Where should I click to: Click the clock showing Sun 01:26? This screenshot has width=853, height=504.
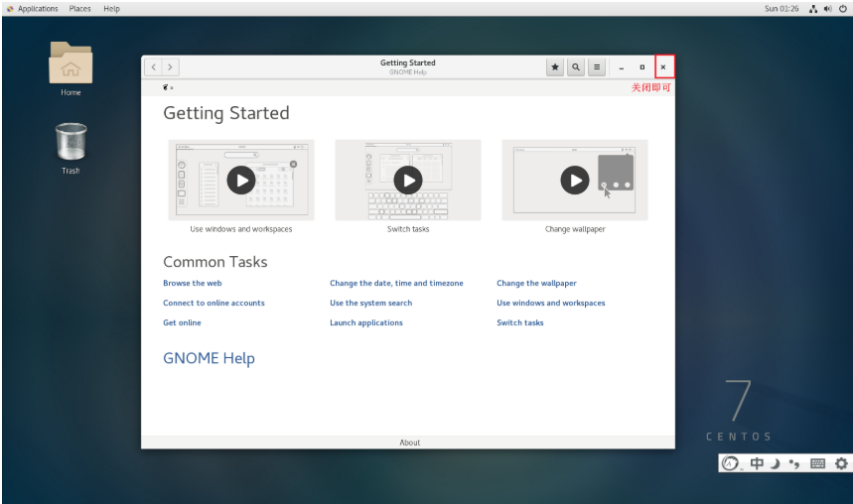coord(782,9)
